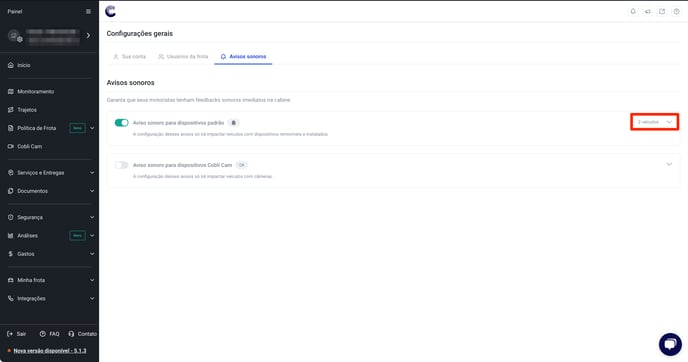The width and height of the screenshot is (688, 362).
Task: Expand Análises submenu chevron
Action: pos(92,236)
